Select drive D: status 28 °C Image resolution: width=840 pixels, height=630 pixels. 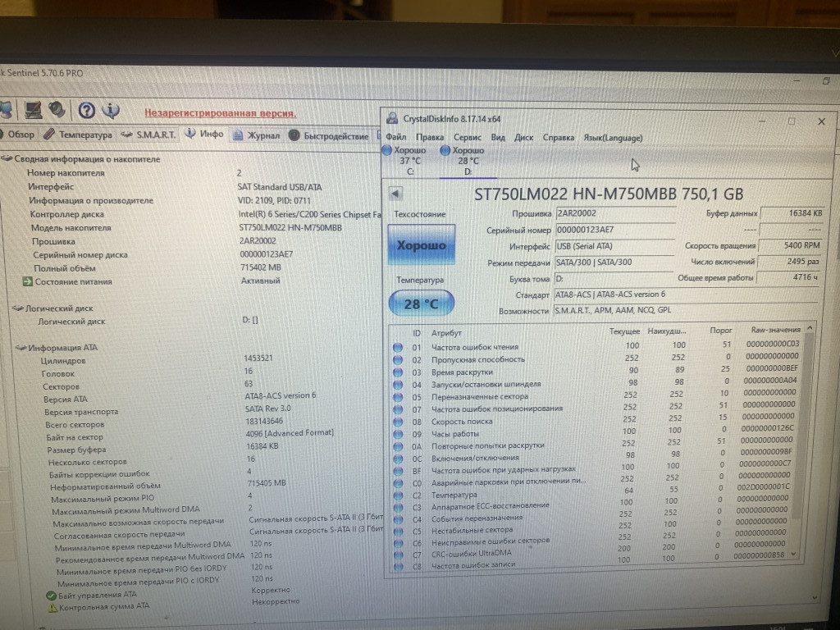[464, 161]
